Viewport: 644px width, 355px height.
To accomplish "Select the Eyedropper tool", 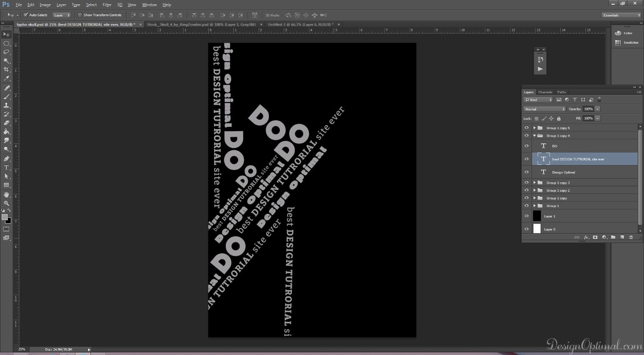I will pos(6,78).
